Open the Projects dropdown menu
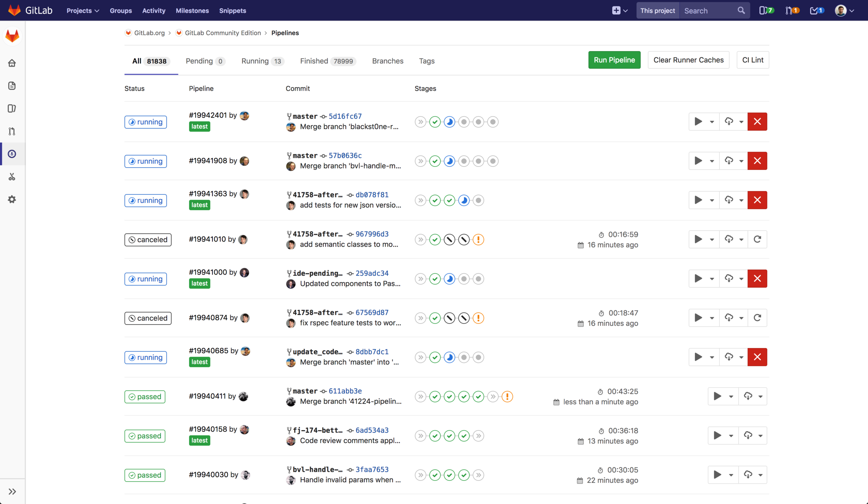This screenshot has height=504, width=868. tap(83, 10)
